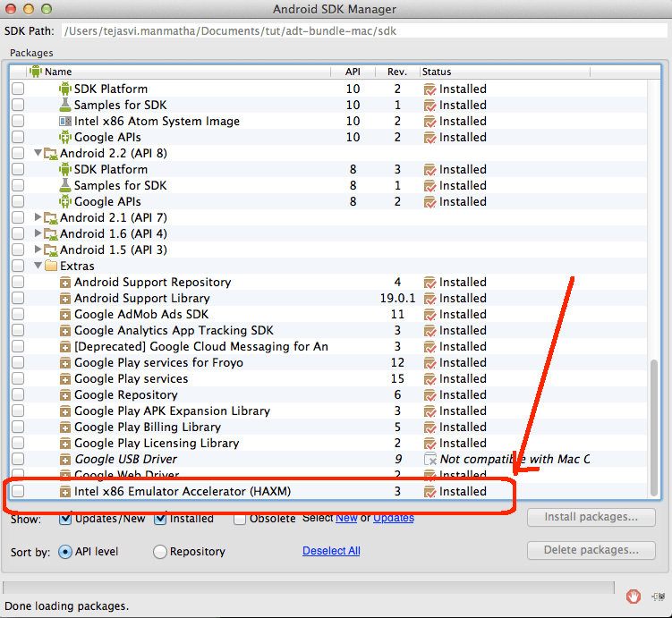Click the API column header
Viewport: 672px width, 618px height.
click(353, 72)
